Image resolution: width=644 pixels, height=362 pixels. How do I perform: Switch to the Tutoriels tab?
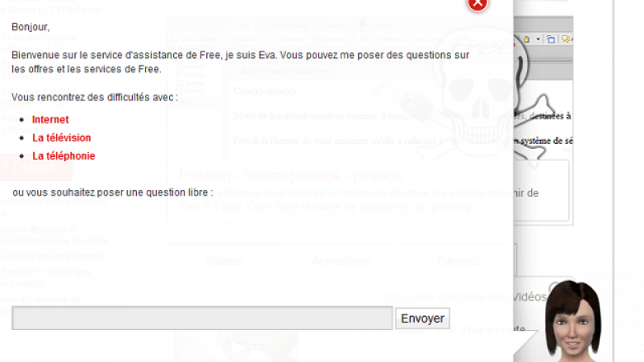(x=458, y=261)
